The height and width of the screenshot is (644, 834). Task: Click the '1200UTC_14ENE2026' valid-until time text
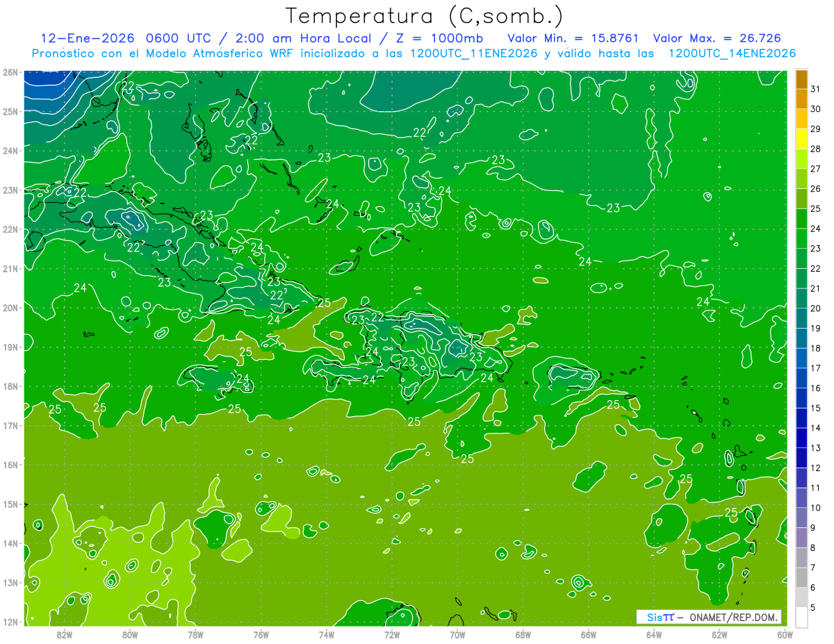point(732,53)
